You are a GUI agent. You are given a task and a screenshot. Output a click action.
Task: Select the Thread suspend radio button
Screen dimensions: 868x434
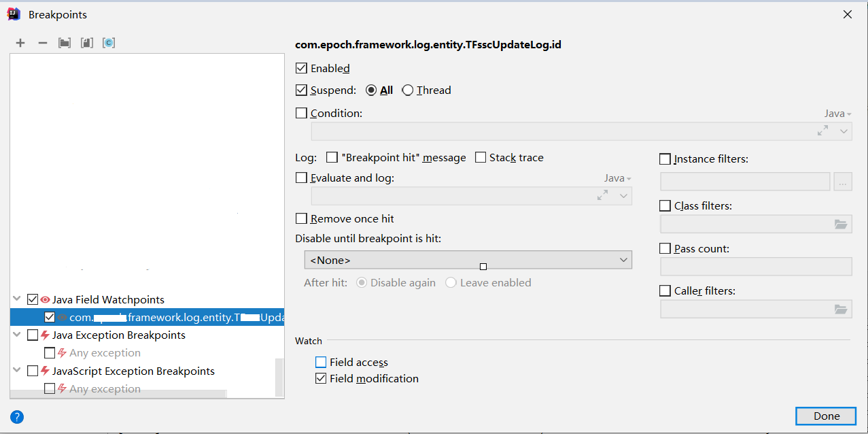(408, 90)
